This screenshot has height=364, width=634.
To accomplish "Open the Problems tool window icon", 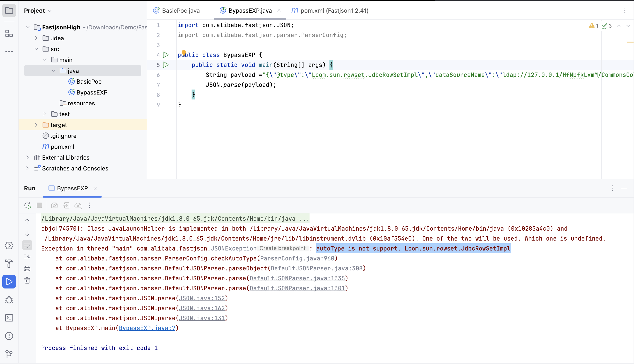I will (x=9, y=336).
